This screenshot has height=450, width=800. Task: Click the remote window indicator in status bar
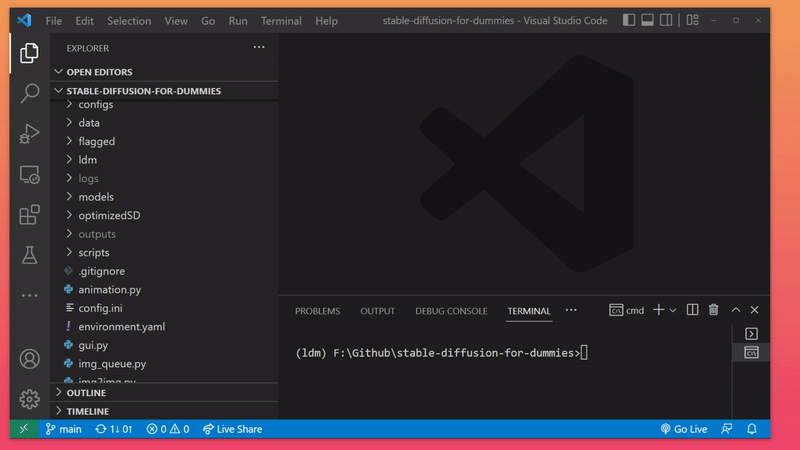coord(24,429)
